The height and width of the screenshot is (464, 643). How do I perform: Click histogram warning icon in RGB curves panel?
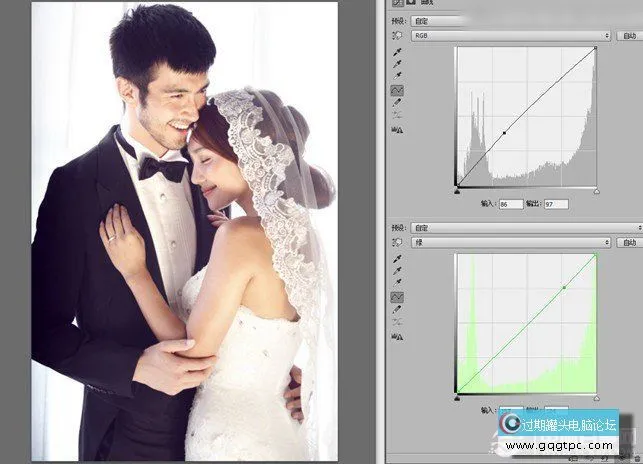click(x=397, y=129)
